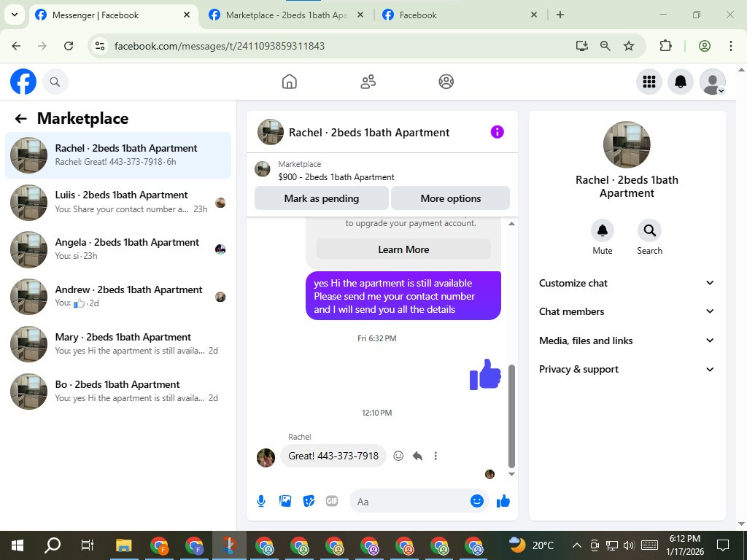Open the nine-dot Menu grid icon
Screen dimensions: 747x560
649,82
